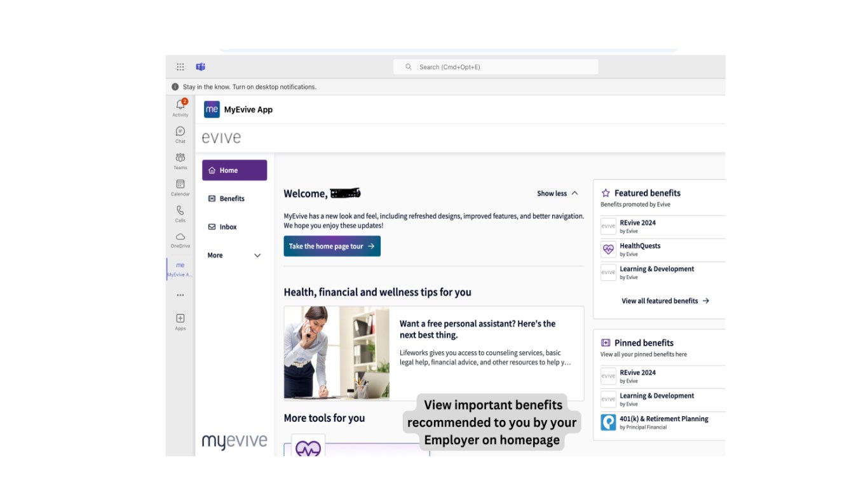Open 'Want a free personal assistant?' article

pyautogui.click(x=477, y=329)
